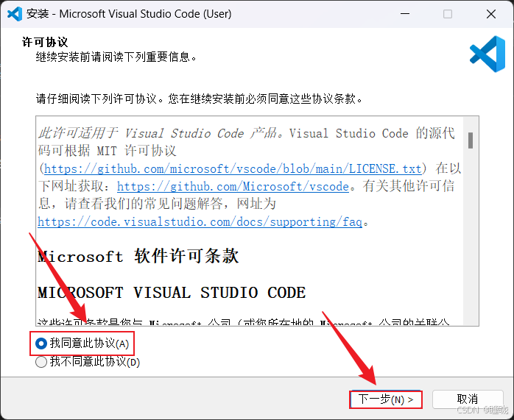Open the MIT LICENSE.txt GitHub link
Image resolution: width=514 pixels, height=420 pixels.
[233, 169]
